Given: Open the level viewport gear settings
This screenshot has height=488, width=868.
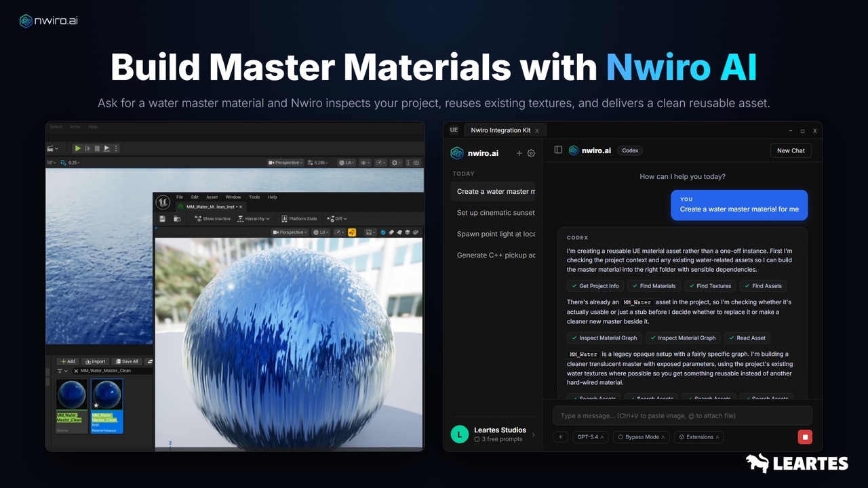Looking at the screenshot, I should pos(397,163).
